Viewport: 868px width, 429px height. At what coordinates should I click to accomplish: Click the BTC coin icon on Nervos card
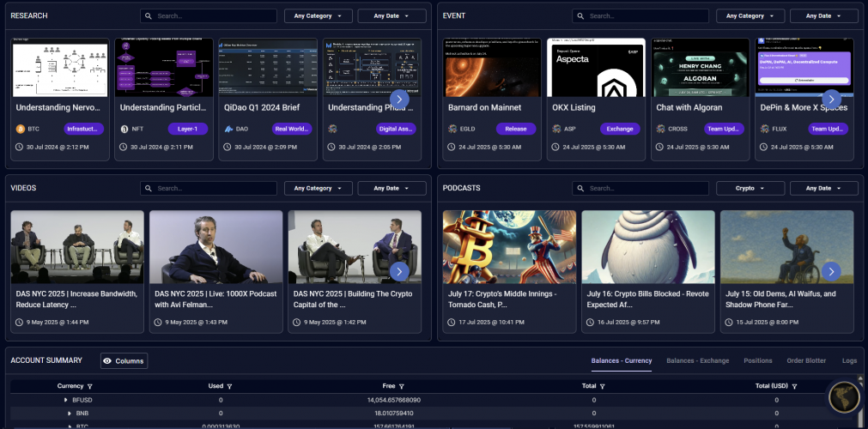[21, 129]
